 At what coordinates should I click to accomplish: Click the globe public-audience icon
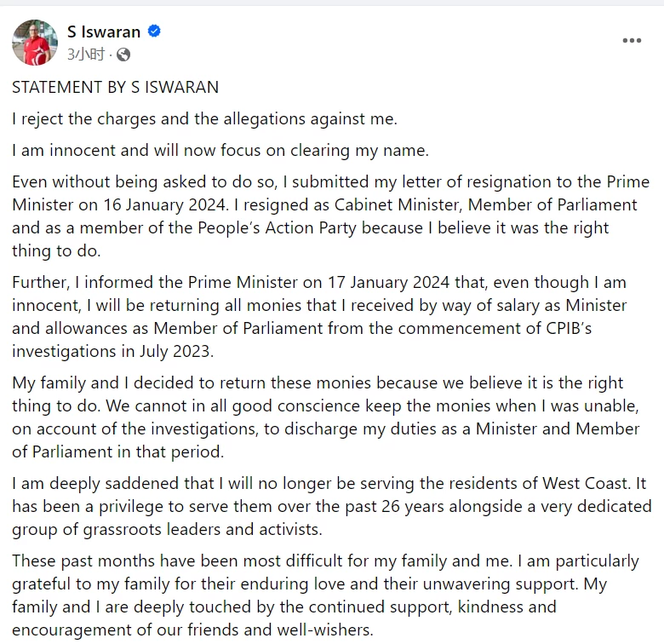pos(123,55)
